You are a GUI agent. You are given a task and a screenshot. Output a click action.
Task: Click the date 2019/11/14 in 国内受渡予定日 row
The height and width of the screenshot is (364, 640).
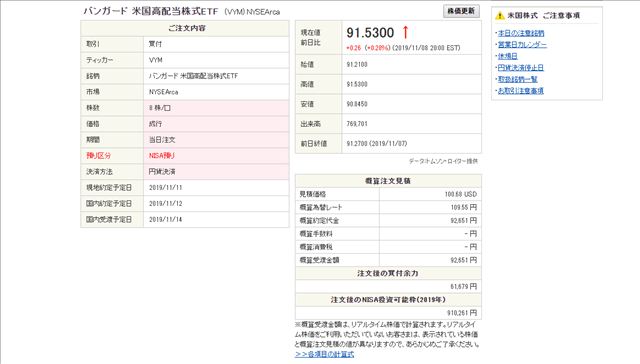(x=165, y=219)
